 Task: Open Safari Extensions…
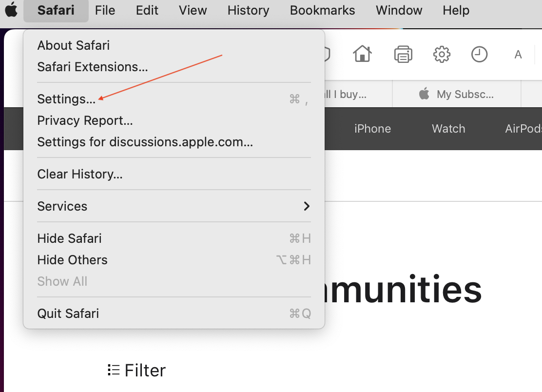(174, 67)
